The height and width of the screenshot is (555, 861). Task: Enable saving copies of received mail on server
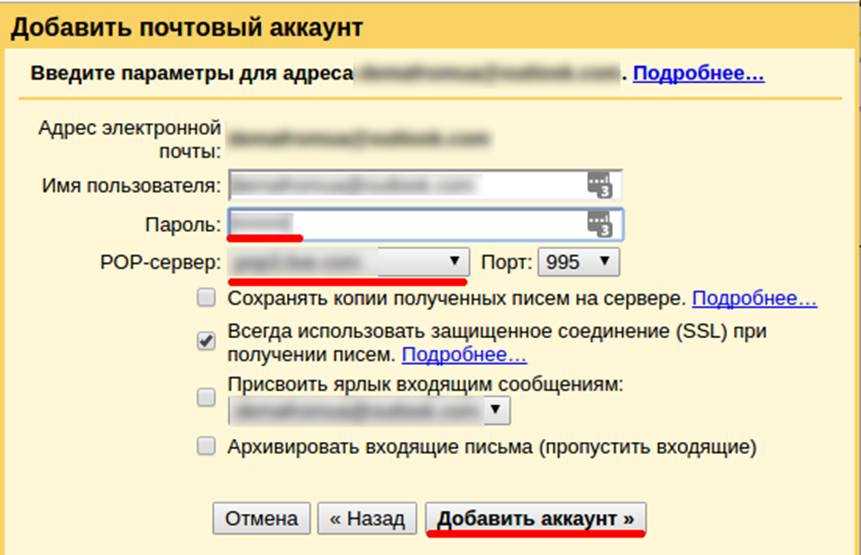point(206,298)
